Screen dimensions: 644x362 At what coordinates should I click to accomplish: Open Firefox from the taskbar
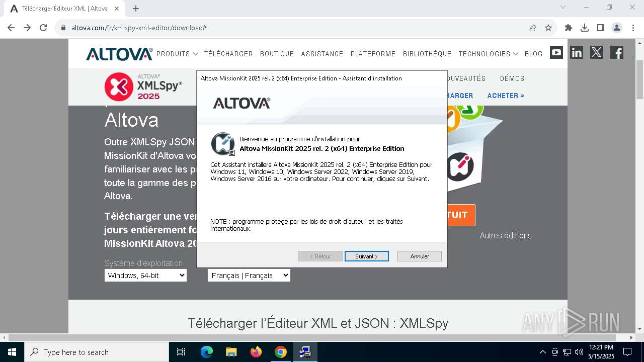256,352
